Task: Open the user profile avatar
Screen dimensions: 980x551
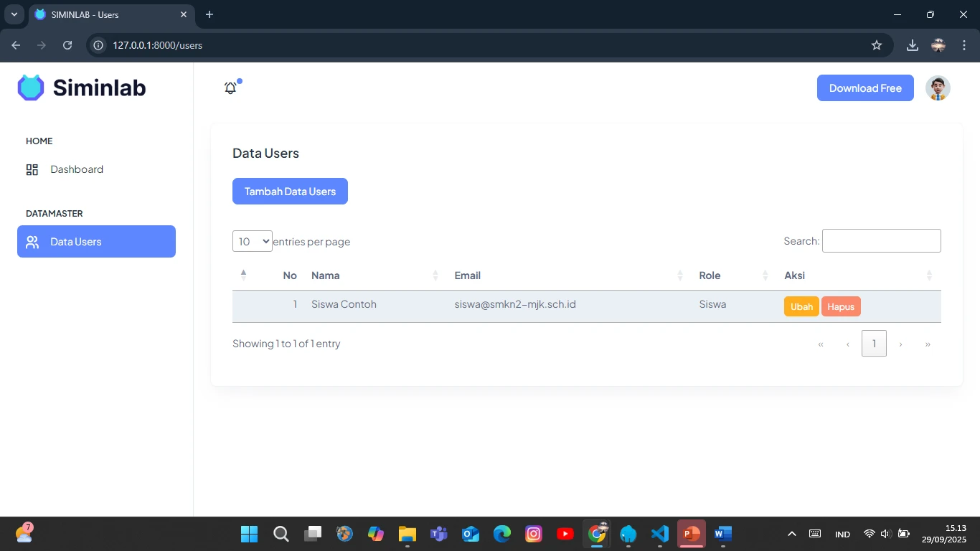Action: coord(937,88)
